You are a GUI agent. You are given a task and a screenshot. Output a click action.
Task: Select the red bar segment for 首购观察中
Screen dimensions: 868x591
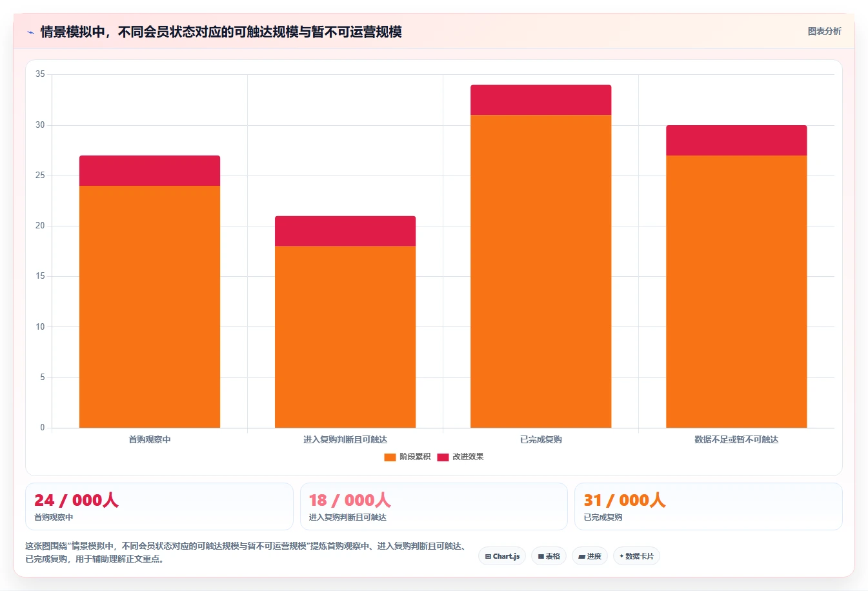pos(150,170)
